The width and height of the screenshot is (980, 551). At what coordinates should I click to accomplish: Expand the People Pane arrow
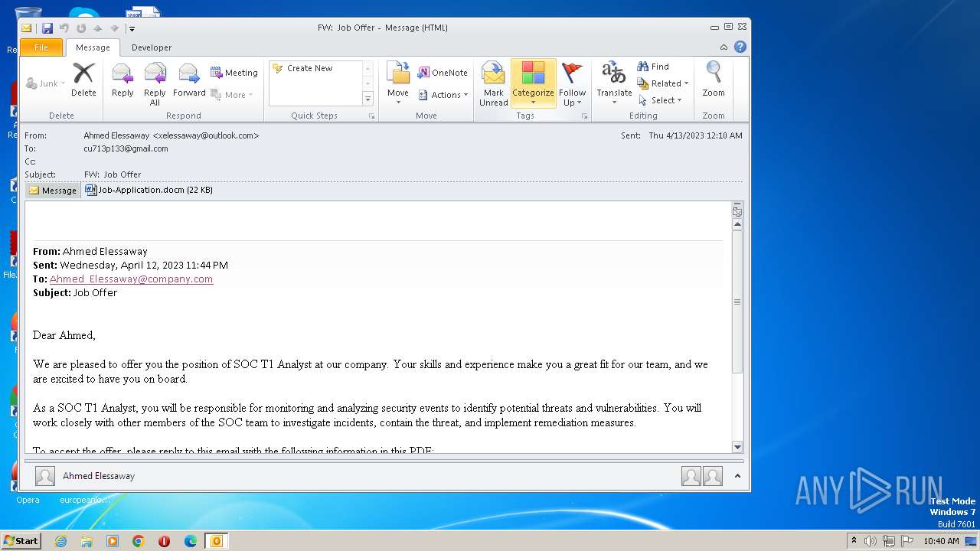(737, 476)
